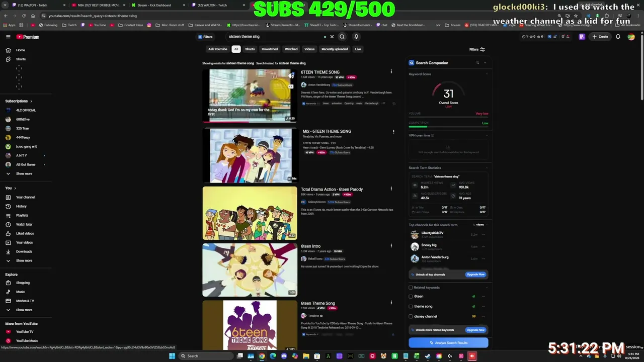The width and height of the screenshot is (644, 362).
Task: Select the Shorts filter chip
Action: click(x=250, y=49)
